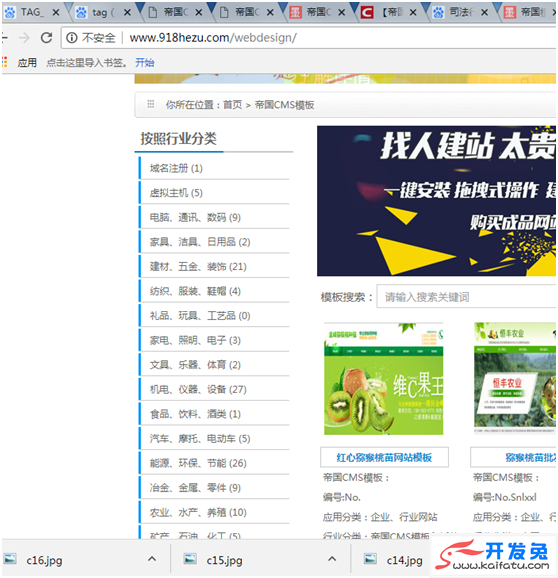Click 帝国CMS模板 in the breadcrumb
Viewport: 558px width, 578px height.
(x=284, y=105)
